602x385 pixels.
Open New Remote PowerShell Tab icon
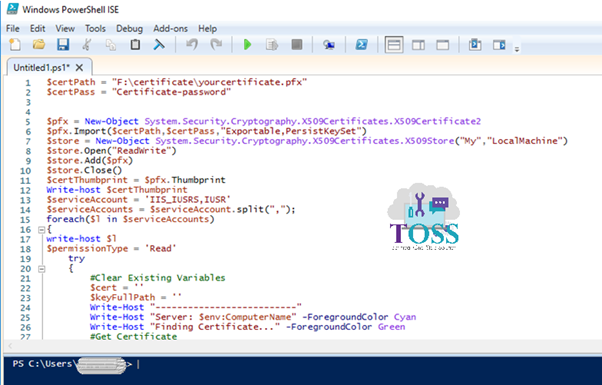click(329, 45)
